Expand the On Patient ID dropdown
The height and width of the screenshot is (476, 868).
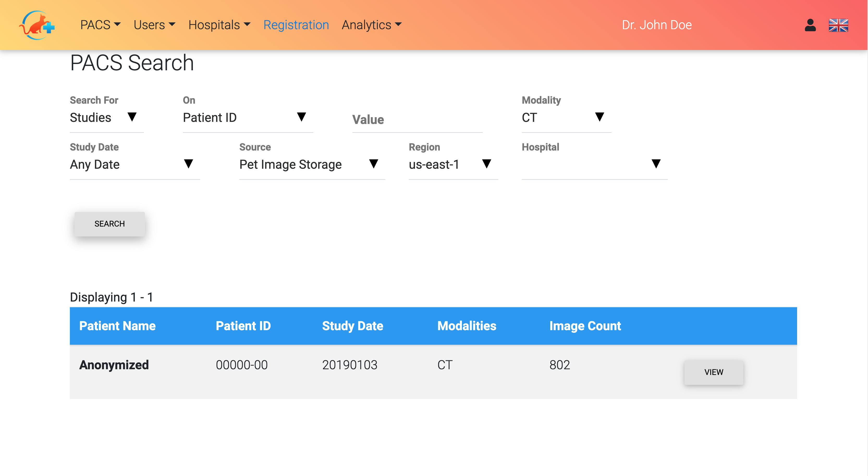tap(248, 118)
